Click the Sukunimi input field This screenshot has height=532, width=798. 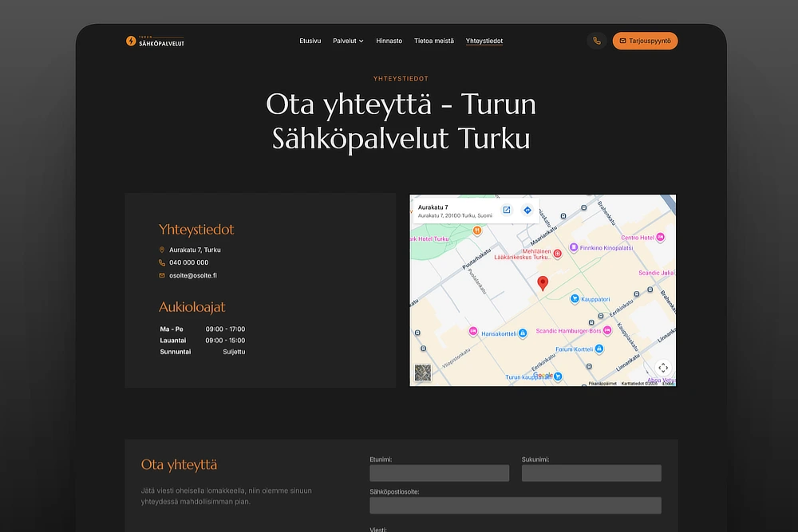[591, 473]
